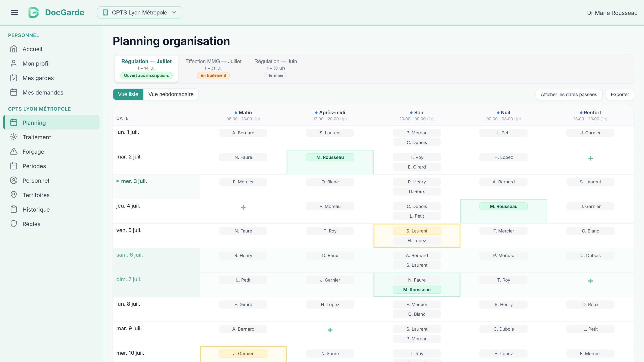Click R. Henry on lun. 8 juil. Nuit
The image size is (644, 362).
pyautogui.click(x=504, y=304)
